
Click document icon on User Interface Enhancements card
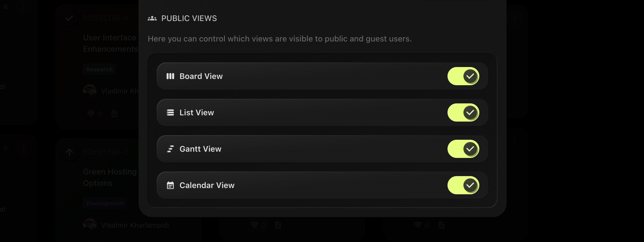pos(114,114)
